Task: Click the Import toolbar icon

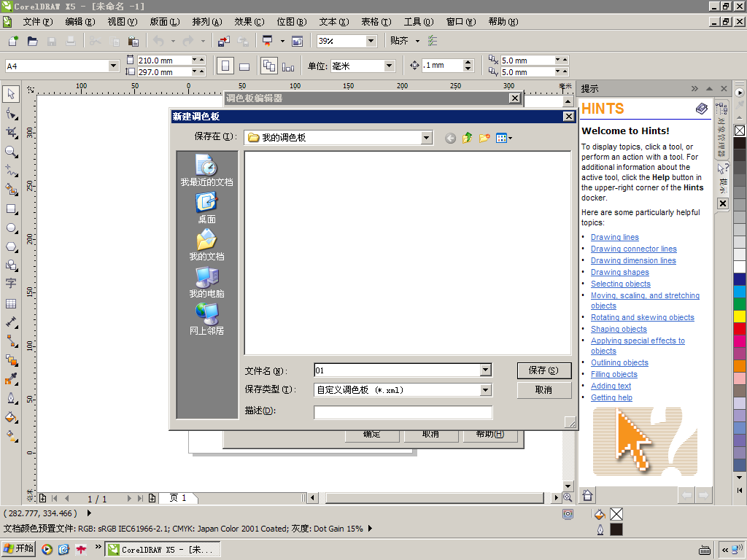Action: pyautogui.click(x=223, y=41)
